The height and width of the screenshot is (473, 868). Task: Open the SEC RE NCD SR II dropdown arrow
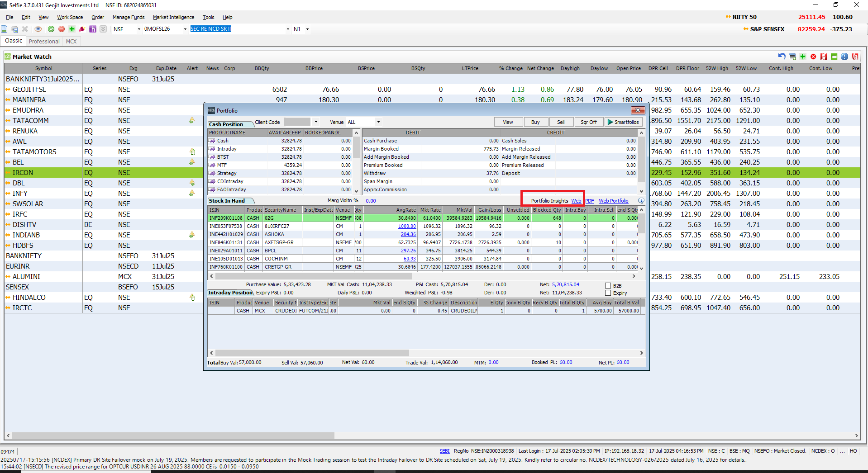click(x=288, y=29)
